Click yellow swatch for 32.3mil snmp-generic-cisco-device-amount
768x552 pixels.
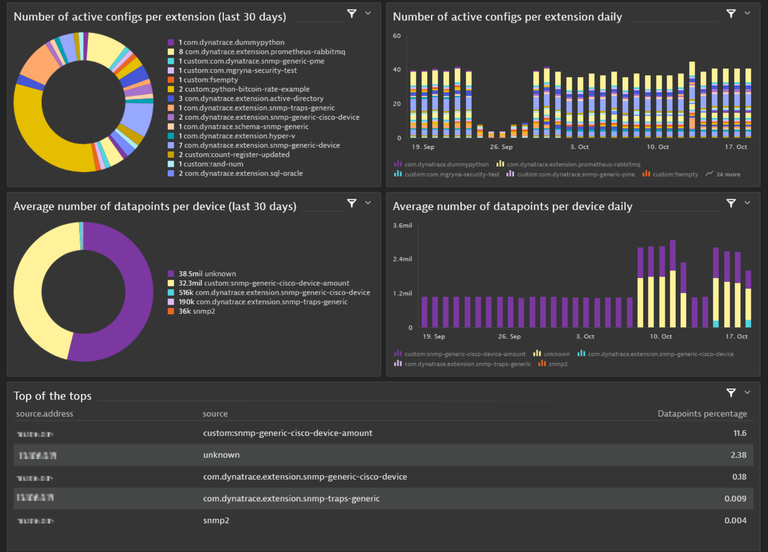[x=171, y=283]
